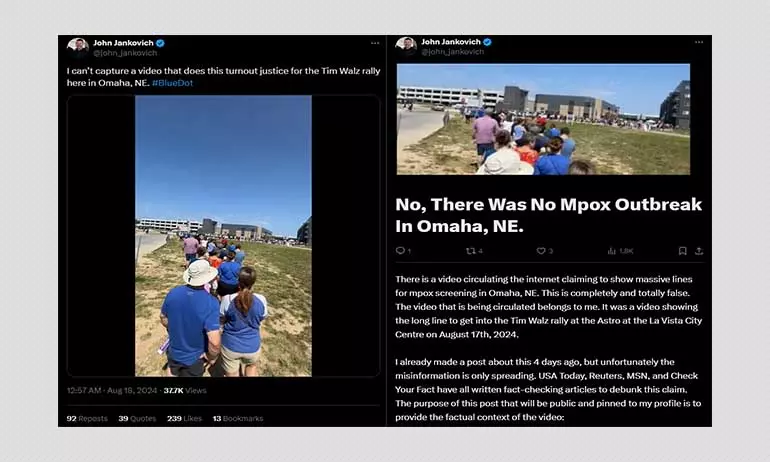Screen dimensions: 770x462
Task: Open the view count analytics icon
Action: coord(611,251)
